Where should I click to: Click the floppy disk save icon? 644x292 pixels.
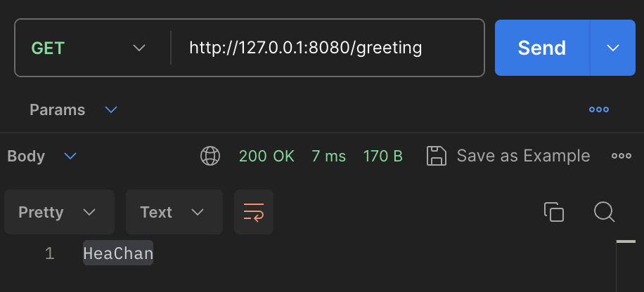pos(436,156)
